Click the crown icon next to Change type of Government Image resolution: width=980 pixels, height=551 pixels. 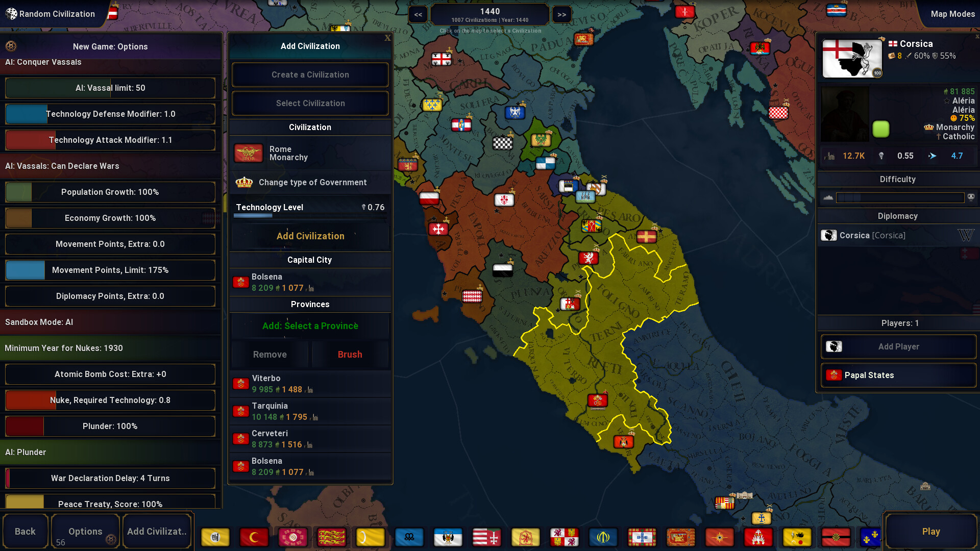pyautogui.click(x=244, y=182)
